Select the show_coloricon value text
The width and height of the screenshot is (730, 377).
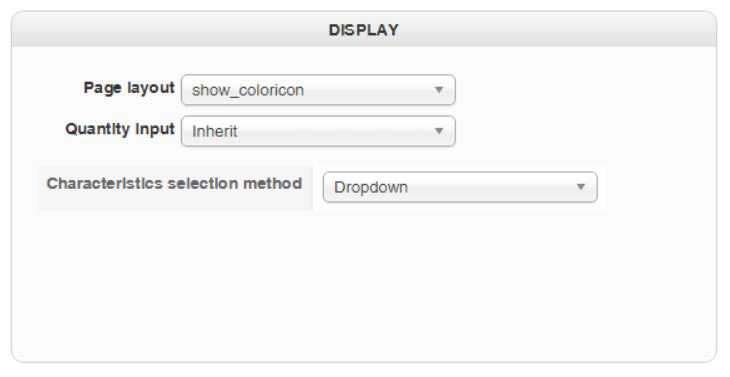pyautogui.click(x=248, y=90)
